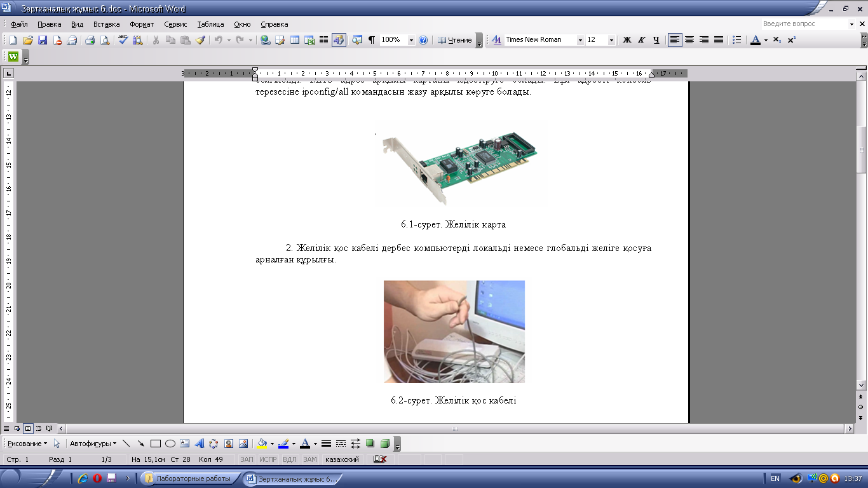868x488 pixels.
Task: Open the Вставка menu
Action: (x=106, y=24)
